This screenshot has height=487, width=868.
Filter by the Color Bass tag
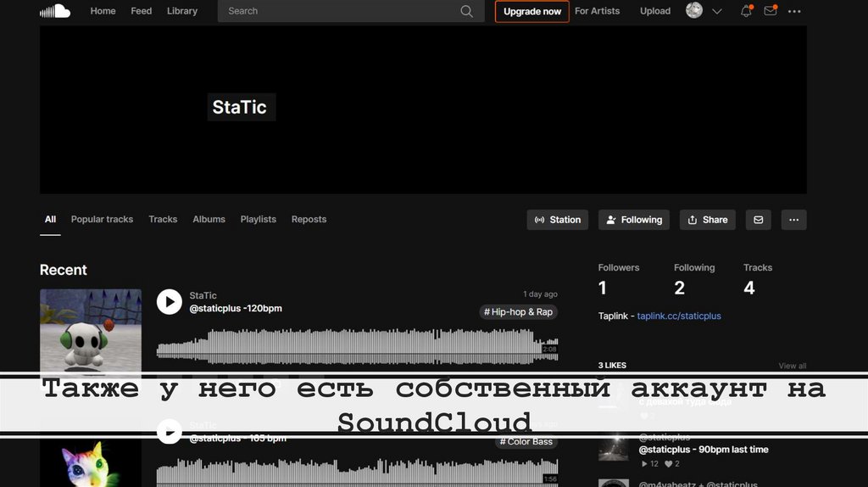coord(526,441)
